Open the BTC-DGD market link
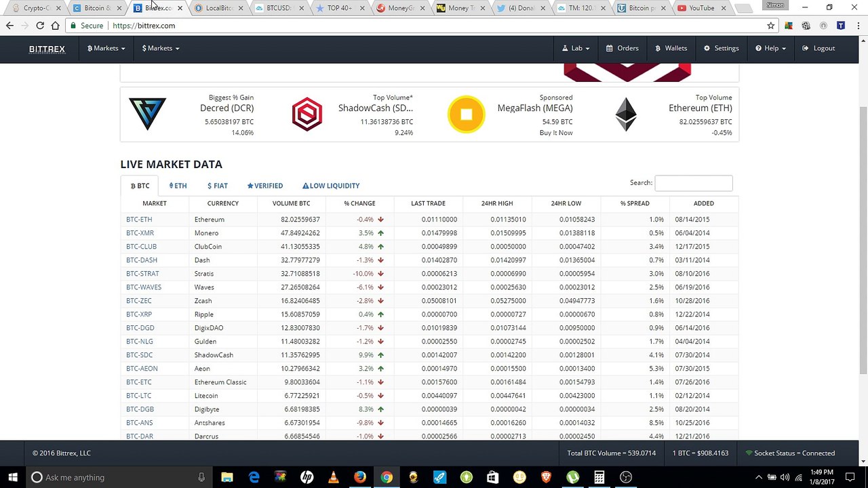The width and height of the screenshot is (868, 488). [x=140, y=328]
